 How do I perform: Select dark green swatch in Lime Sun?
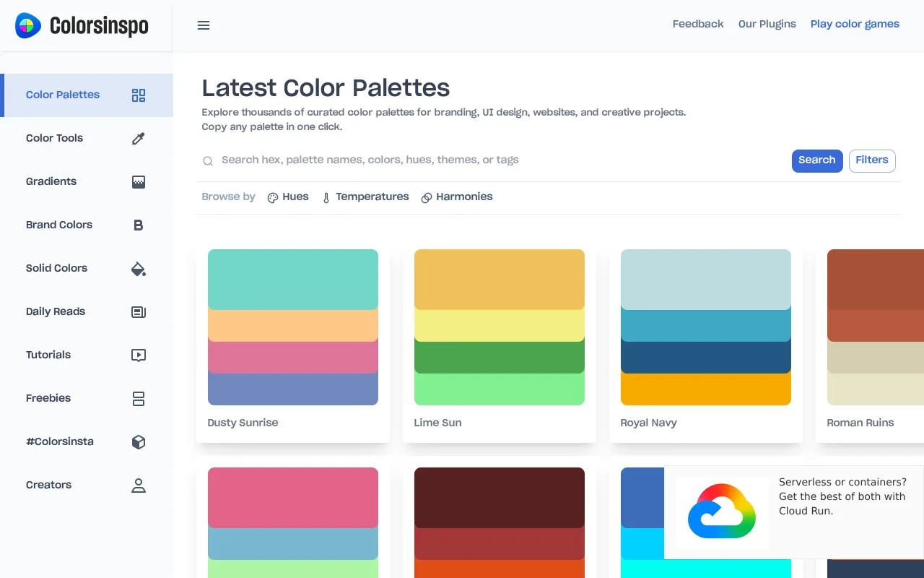(500, 358)
